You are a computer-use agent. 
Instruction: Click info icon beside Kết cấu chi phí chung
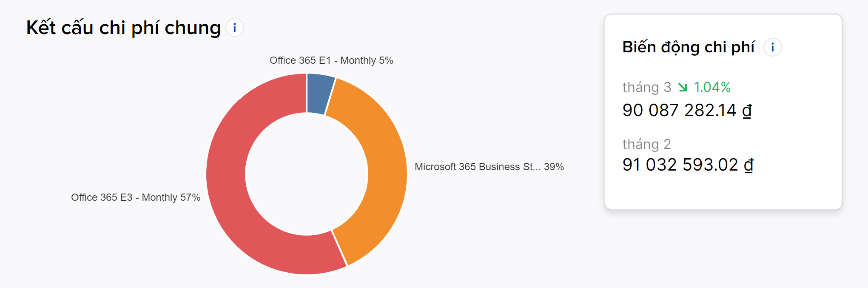(234, 28)
